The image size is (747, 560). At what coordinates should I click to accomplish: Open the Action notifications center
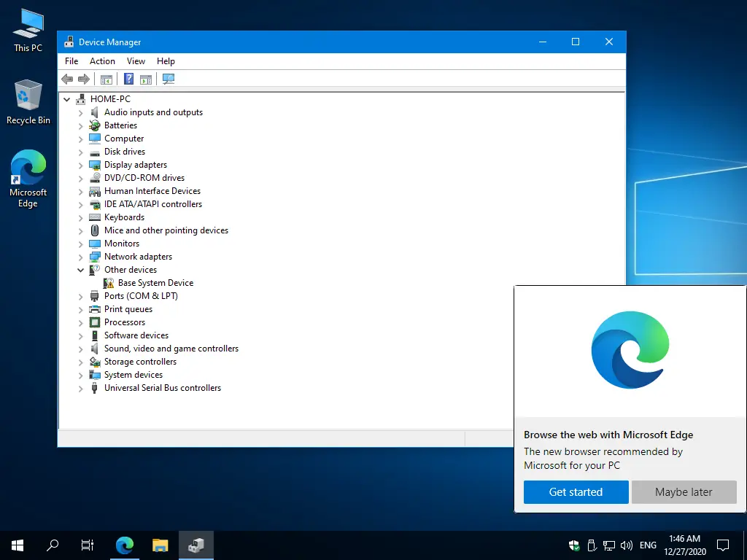coord(723,545)
